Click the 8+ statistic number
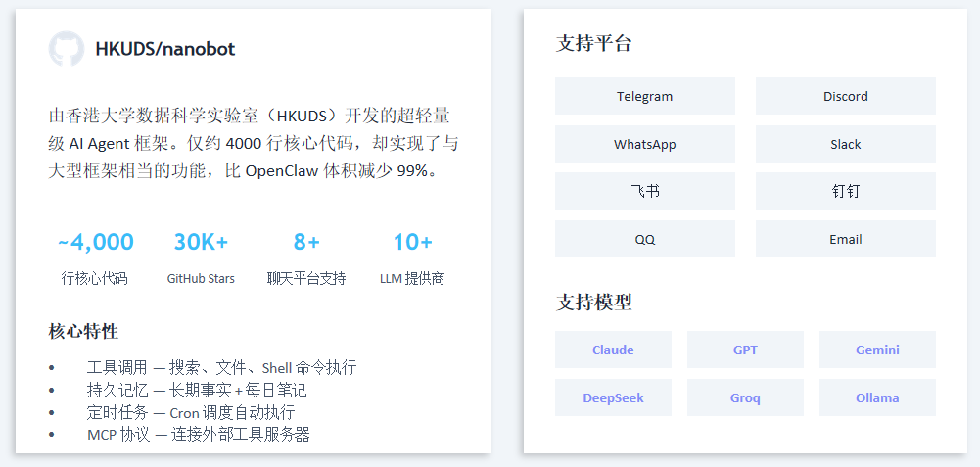This screenshot has width=980, height=467. coord(306,242)
